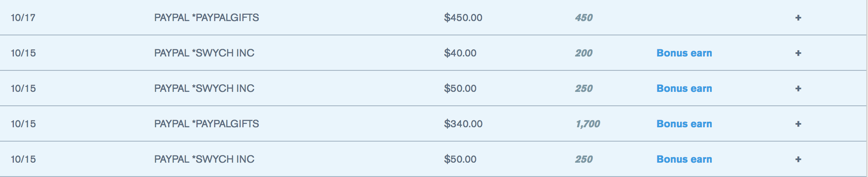Click Bonus earn in the last transaction row

[684, 159]
